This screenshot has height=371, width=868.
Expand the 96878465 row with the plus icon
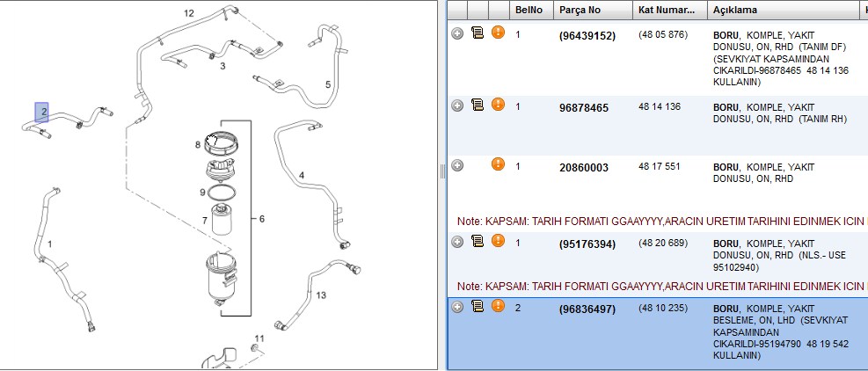click(x=457, y=105)
